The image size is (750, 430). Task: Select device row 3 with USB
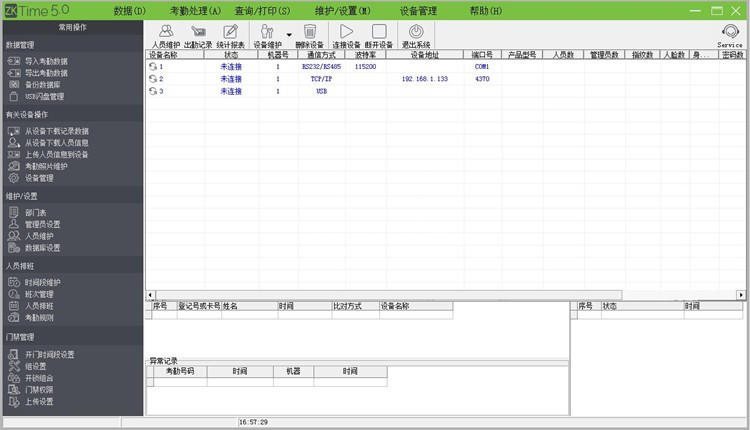click(x=445, y=91)
